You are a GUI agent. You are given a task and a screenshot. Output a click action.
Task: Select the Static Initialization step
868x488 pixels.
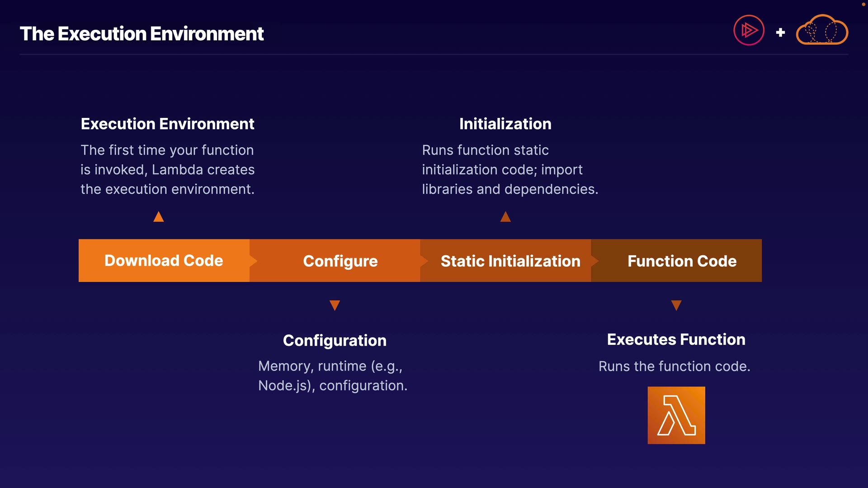point(510,261)
